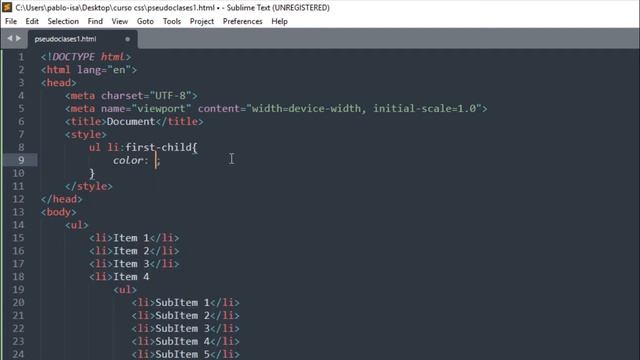The width and height of the screenshot is (640, 360).
Task: Place cursor in the DOCTYPE html line
Action: (x=86, y=57)
